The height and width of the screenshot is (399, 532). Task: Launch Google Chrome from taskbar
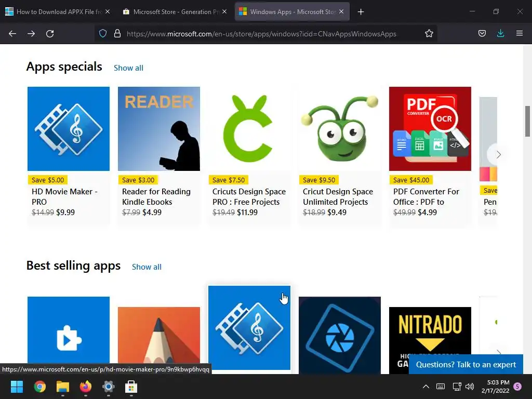39,387
